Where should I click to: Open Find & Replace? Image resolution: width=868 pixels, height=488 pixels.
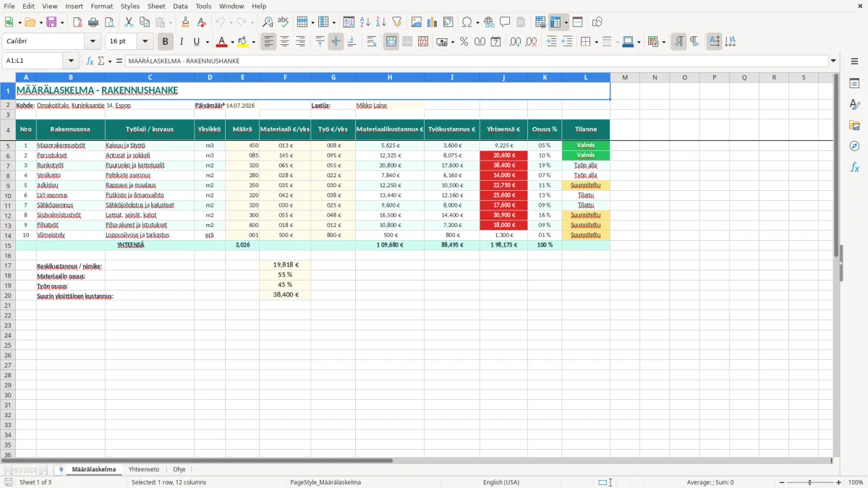tap(268, 22)
